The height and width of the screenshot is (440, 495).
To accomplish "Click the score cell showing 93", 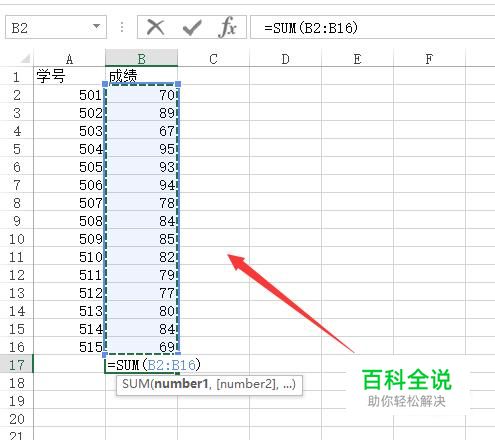I will (x=141, y=167).
